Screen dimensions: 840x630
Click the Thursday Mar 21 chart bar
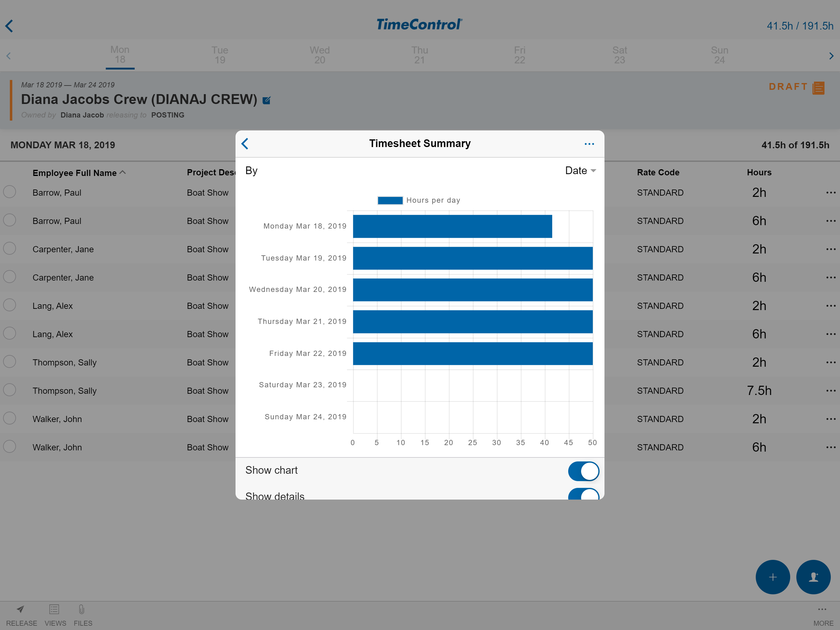473,322
